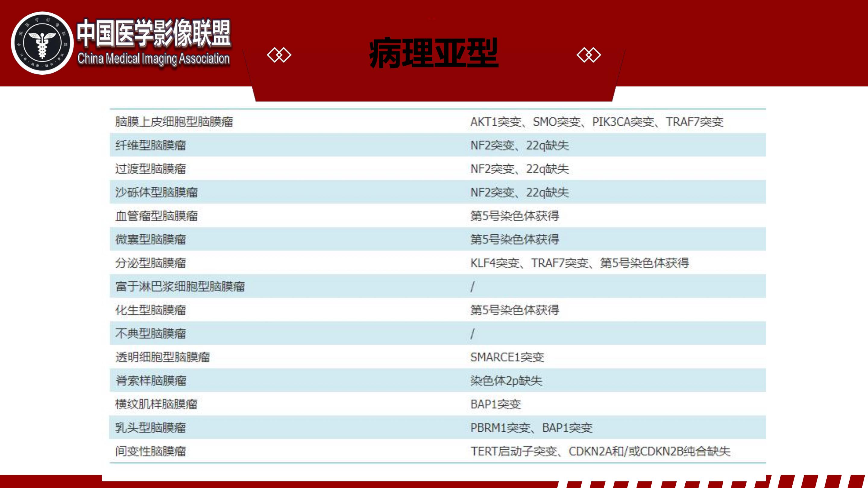Click BAP1突变 in the 横纹肌样 row
This screenshot has width=868, height=488.
click(x=496, y=404)
